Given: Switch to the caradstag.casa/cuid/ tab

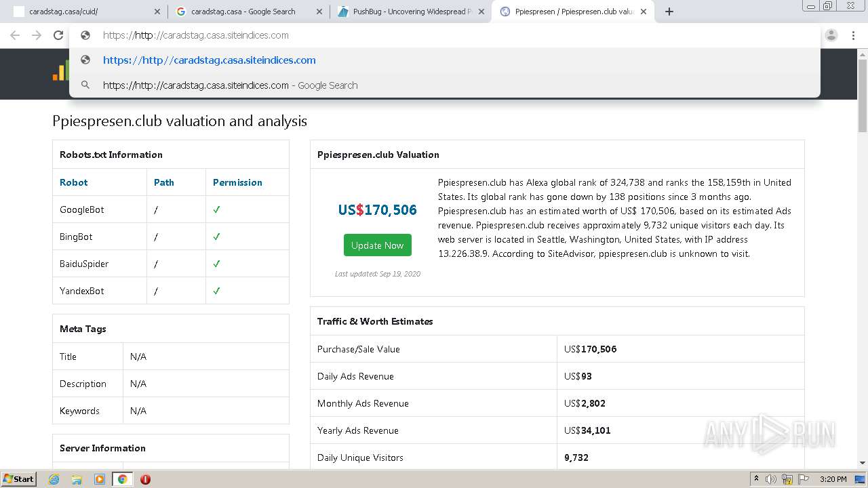Looking at the screenshot, I should point(87,12).
